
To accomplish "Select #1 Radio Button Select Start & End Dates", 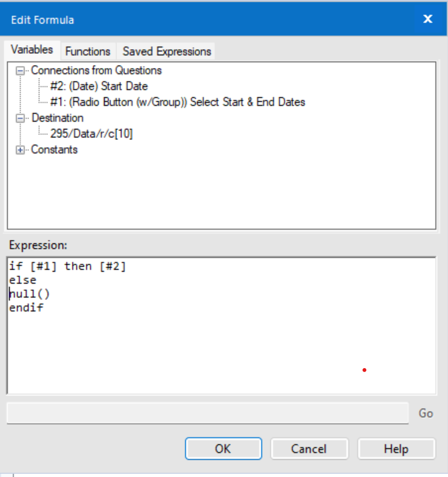I will tap(177, 102).
